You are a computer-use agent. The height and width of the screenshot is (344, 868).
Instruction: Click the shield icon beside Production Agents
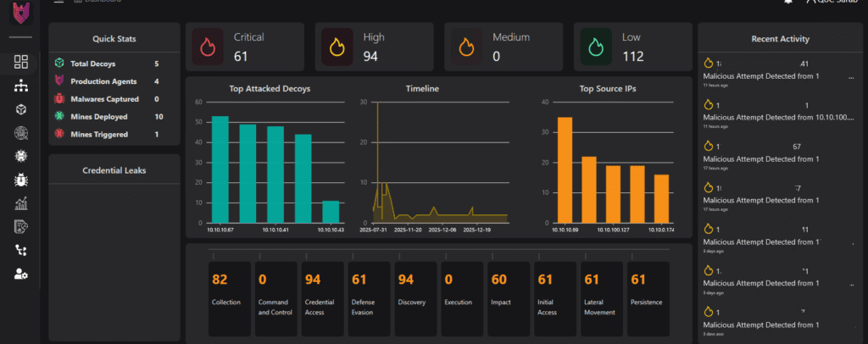pyautogui.click(x=58, y=81)
